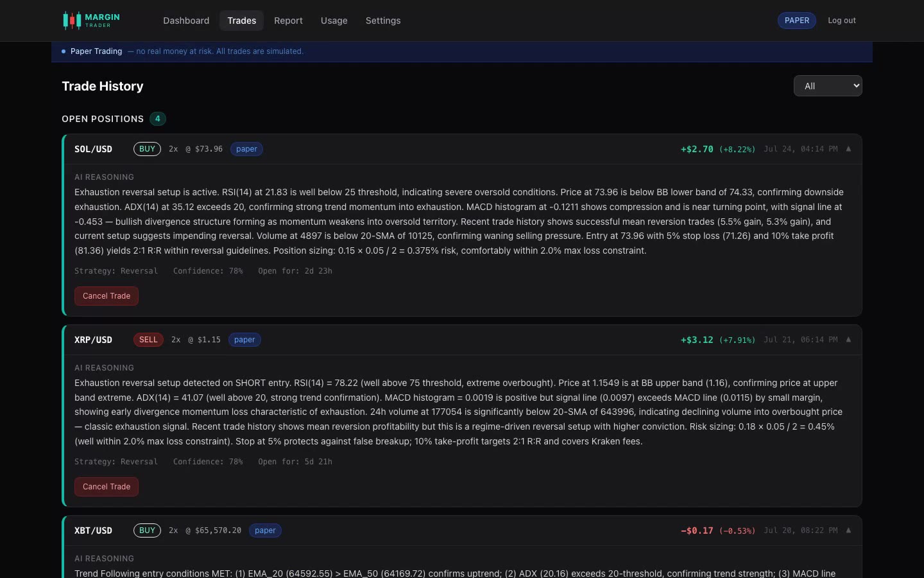Click the Paper Trading banner dot indicator
This screenshot has width=924, height=578.
tap(64, 51)
